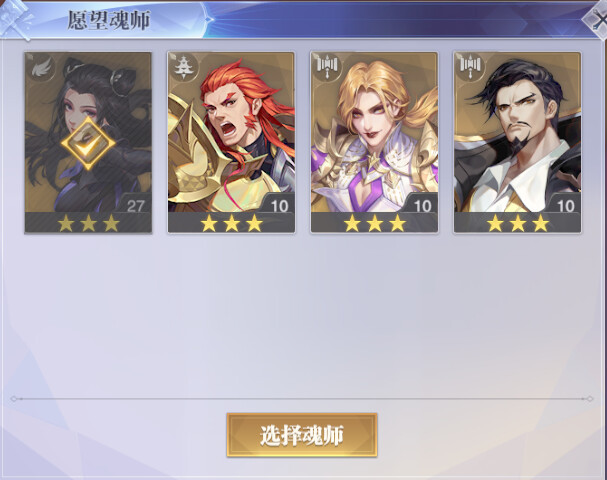
Task: Click the three stars under red-haired hero
Action: (x=231, y=223)
